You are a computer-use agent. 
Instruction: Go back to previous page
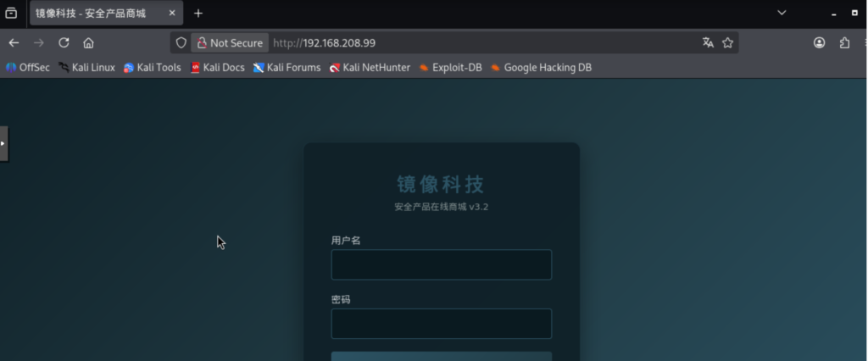click(14, 42)
